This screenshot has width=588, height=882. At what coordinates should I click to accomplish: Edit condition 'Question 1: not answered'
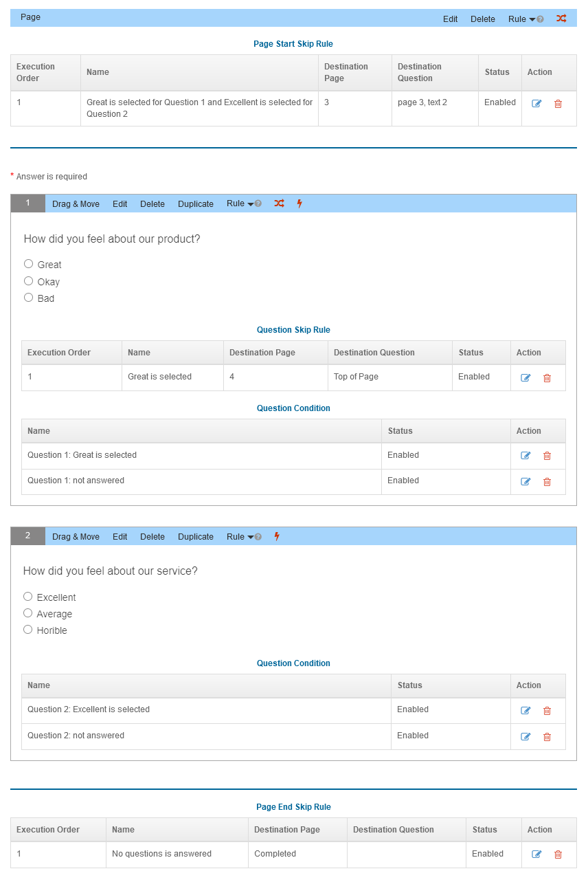click(525, 481)
